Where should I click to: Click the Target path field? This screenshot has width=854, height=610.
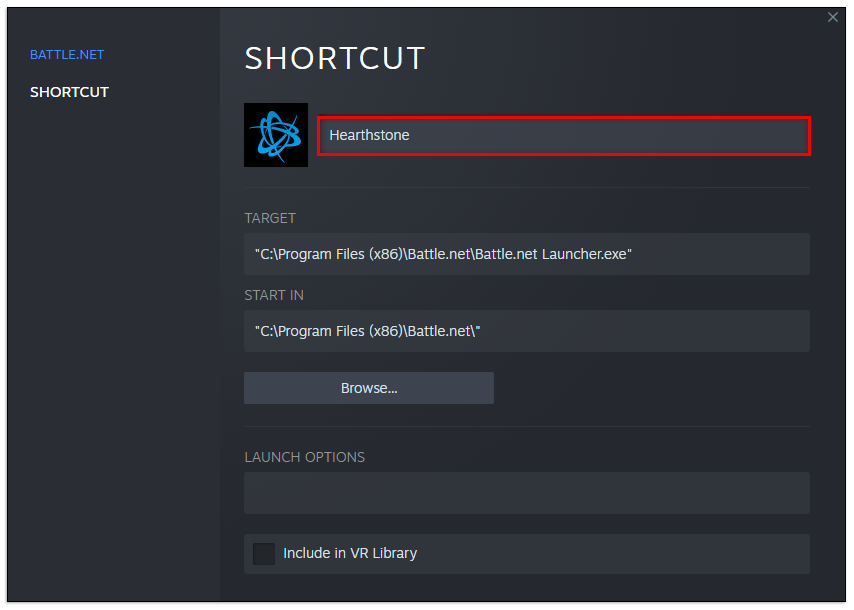[x=526, y=254]
